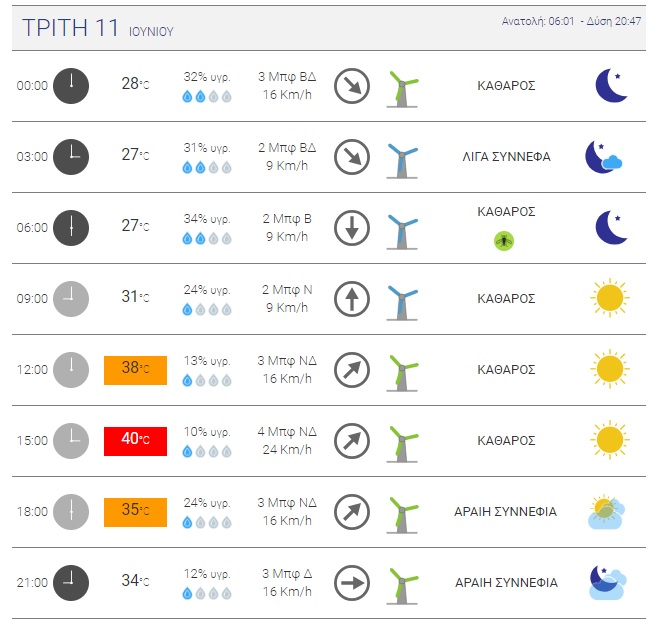Click the east-pointing wind arrow at 21:00
This screenshot has width=659, height=621.
click(x=352, y=583)
